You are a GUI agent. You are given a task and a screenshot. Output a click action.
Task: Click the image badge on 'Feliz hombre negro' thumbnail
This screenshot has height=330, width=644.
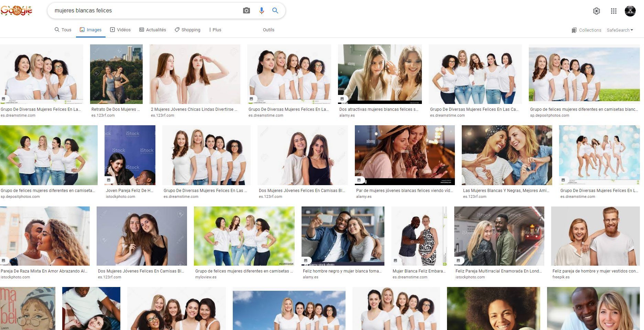coord(306,260)
